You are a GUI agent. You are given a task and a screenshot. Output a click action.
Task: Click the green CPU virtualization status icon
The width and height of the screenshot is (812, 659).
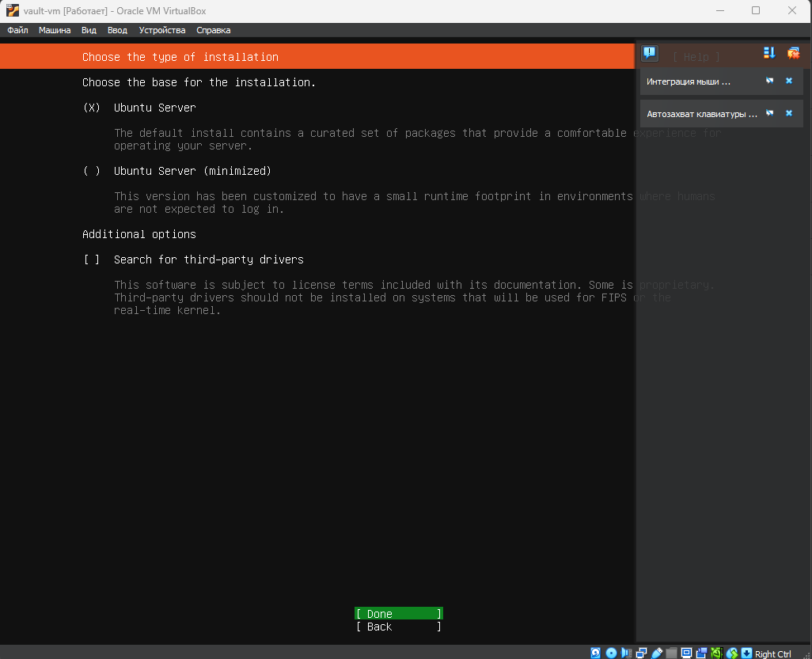(717, 653)
